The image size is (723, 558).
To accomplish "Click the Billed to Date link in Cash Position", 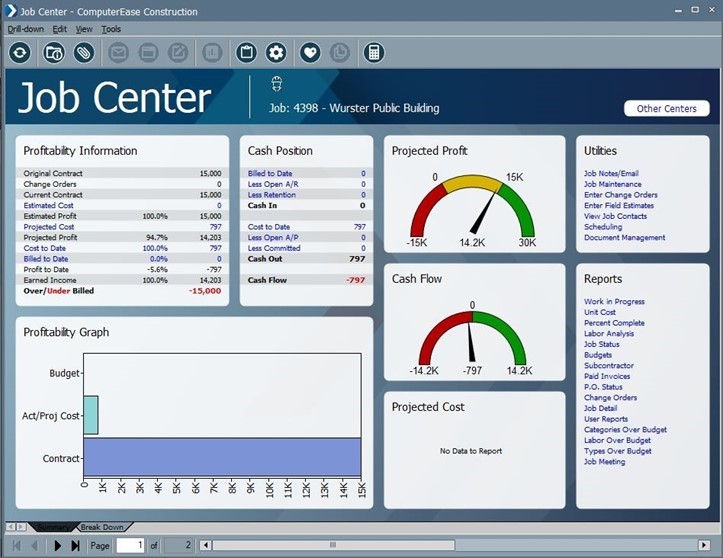I will tap(270, 173).
